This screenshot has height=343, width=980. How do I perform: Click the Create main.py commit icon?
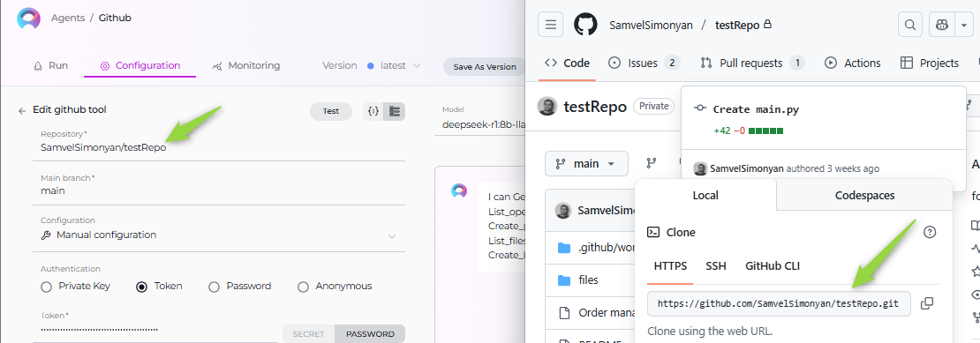tap(700, 109)
